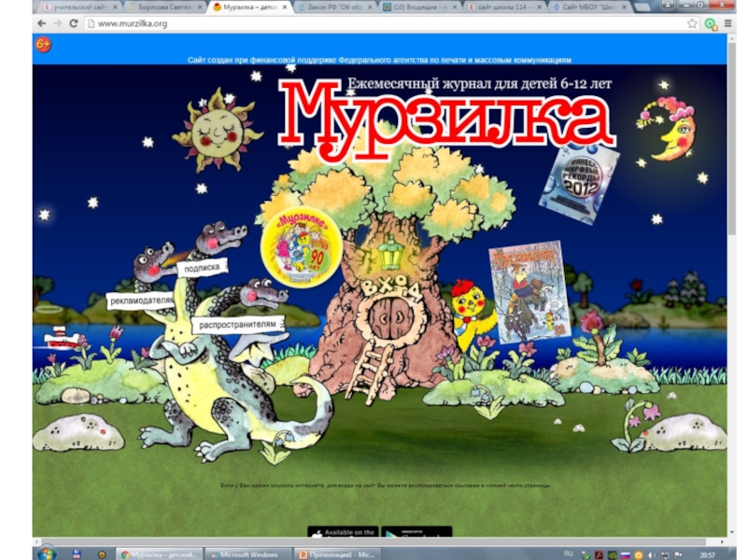Click the low internet speed notice text

[x=385, y=485]
